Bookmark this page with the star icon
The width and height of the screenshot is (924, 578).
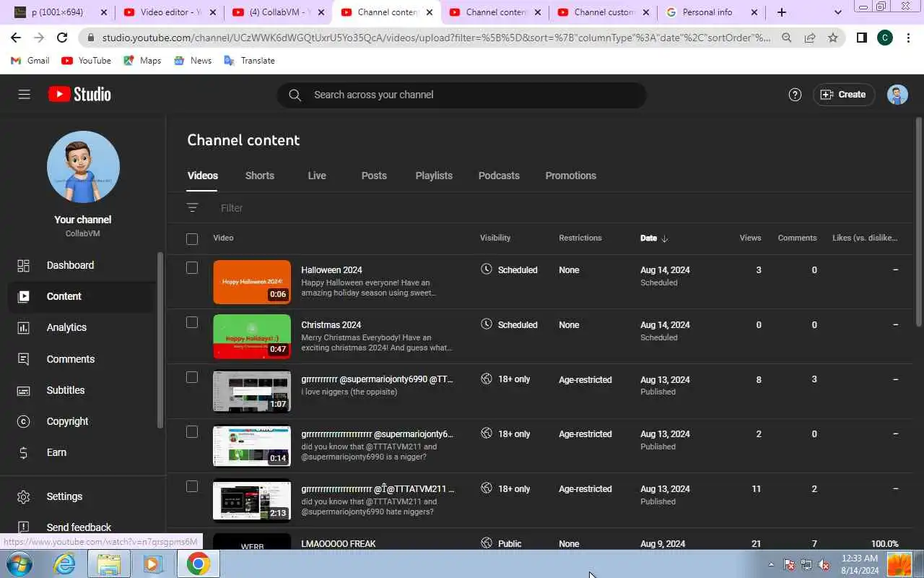pos(833,38)
